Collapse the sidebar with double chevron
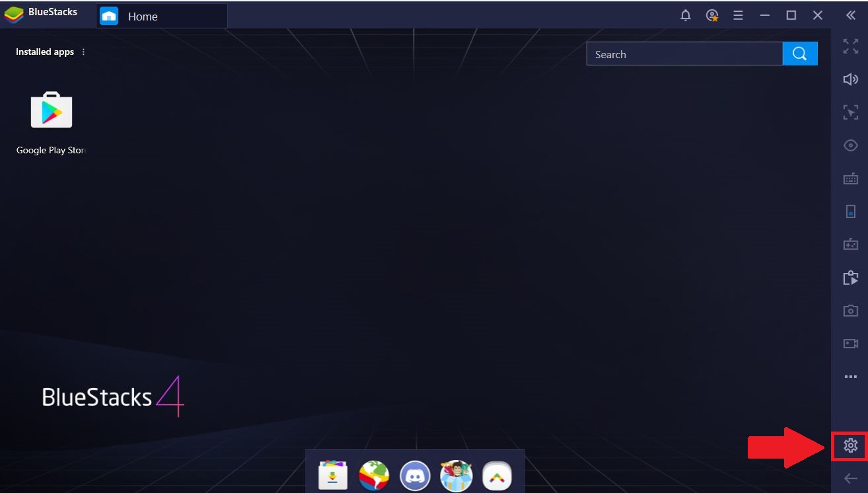 pos(851,16)
